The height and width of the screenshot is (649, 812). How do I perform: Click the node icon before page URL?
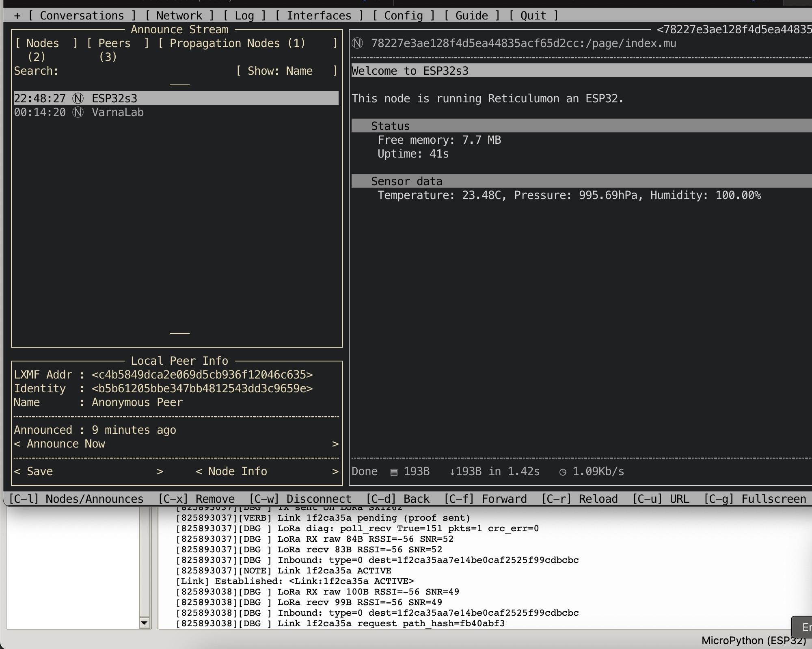(357, 43)
